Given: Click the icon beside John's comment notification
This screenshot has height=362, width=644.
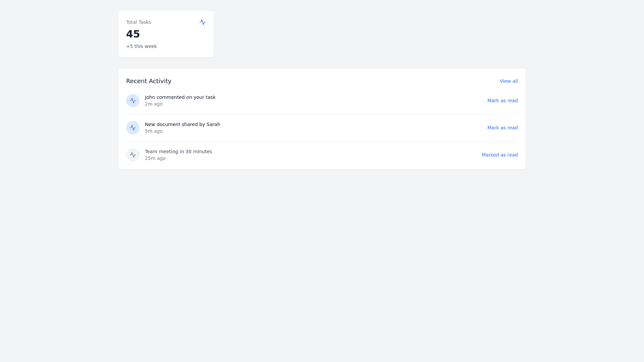Looking at the screenshot, I should click(x=133, y=101).
